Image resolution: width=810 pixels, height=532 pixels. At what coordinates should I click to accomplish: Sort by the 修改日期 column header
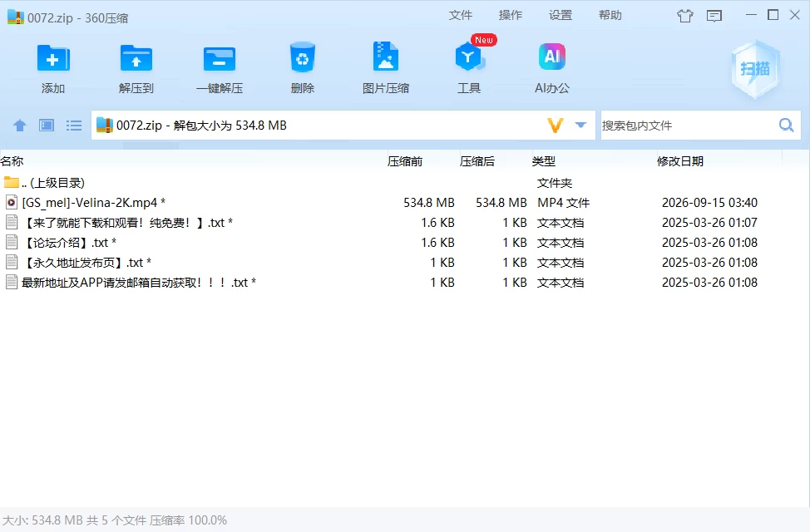click(680, 161)
